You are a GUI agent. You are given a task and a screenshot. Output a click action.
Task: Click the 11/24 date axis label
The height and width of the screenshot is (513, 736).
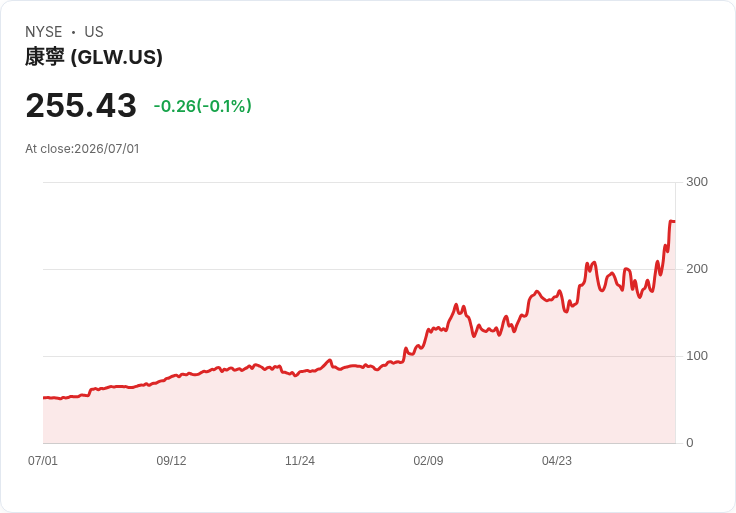(300, 461)
